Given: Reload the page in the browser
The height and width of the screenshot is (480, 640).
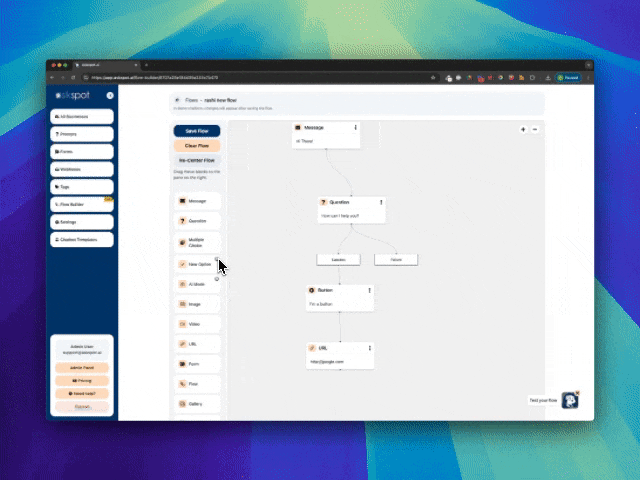Looking at the screenshot, I should pos(73,78).
